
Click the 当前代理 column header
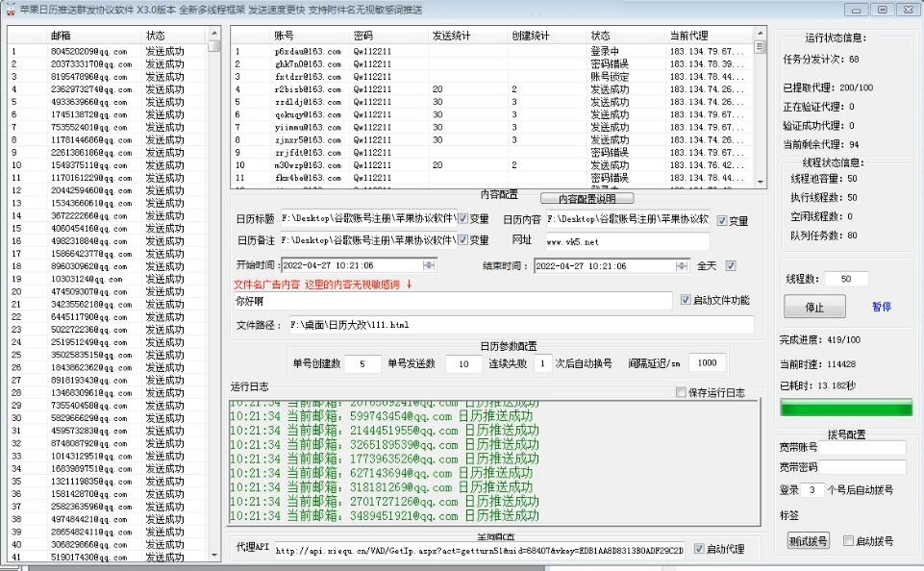[x=688, y=35]
